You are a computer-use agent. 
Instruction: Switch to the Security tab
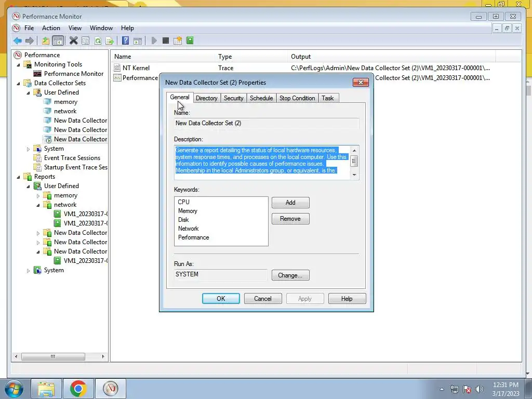pos(233,98)
